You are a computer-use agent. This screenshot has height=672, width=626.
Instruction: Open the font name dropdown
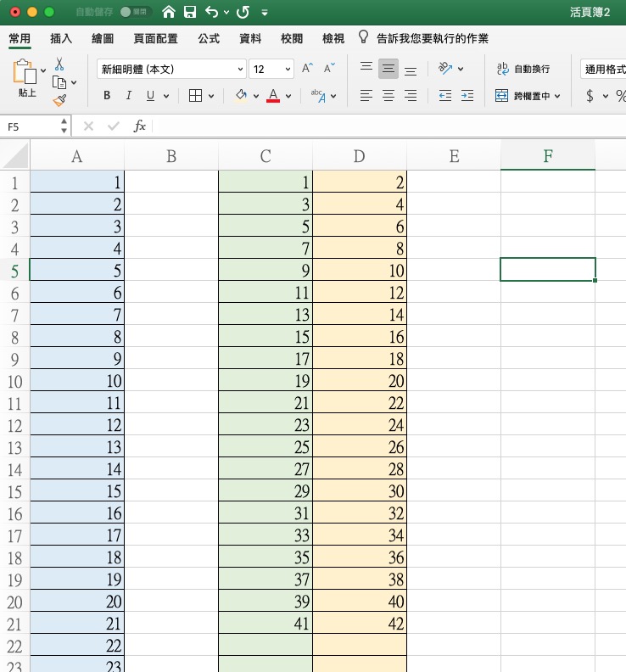point(240,70)
